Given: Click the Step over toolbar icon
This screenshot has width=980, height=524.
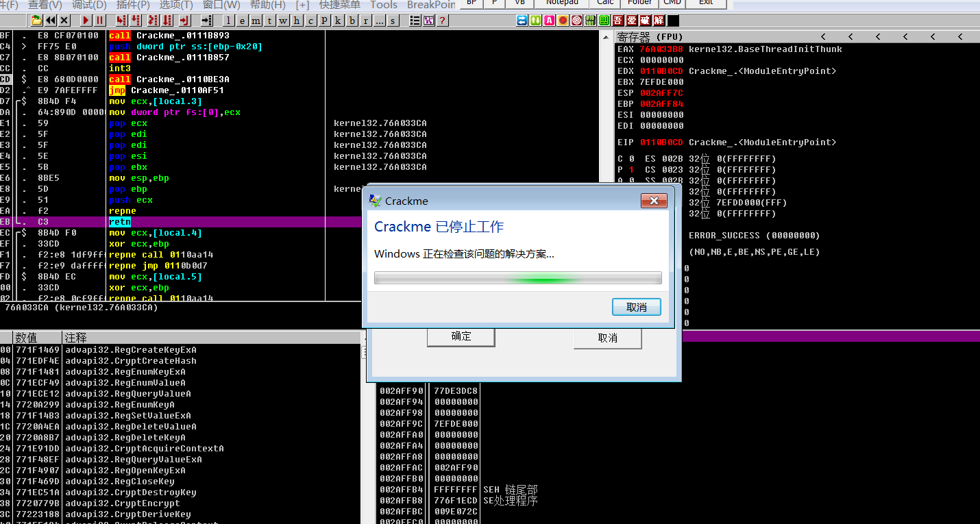Looking at the screenshot, I should click(x=137, y=21).
